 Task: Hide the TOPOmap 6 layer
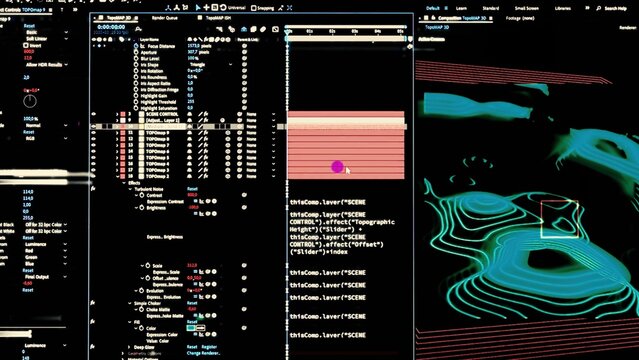(x=94, y=151)
